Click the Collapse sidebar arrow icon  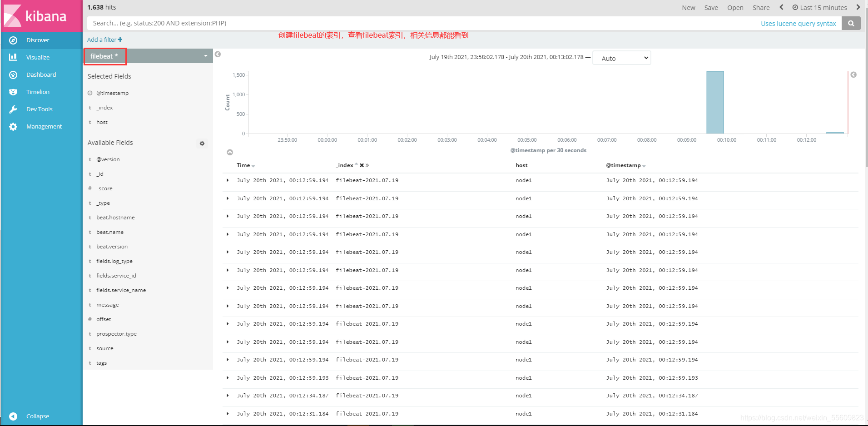click(13, 416)
